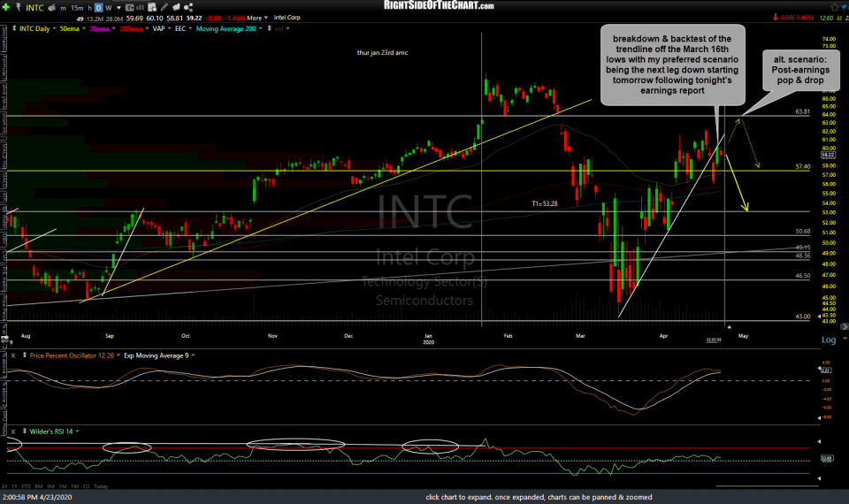This screenshot has height=504, width=849.
Task: Open vol indicator dropdown
Action: pyautogui.click(x=287, y=28)
